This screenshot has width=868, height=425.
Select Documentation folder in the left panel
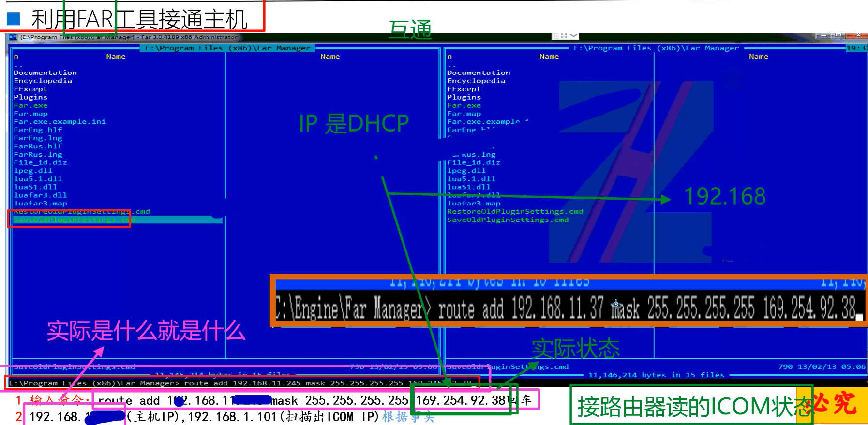pyautogui.click(x=45, y=73)
